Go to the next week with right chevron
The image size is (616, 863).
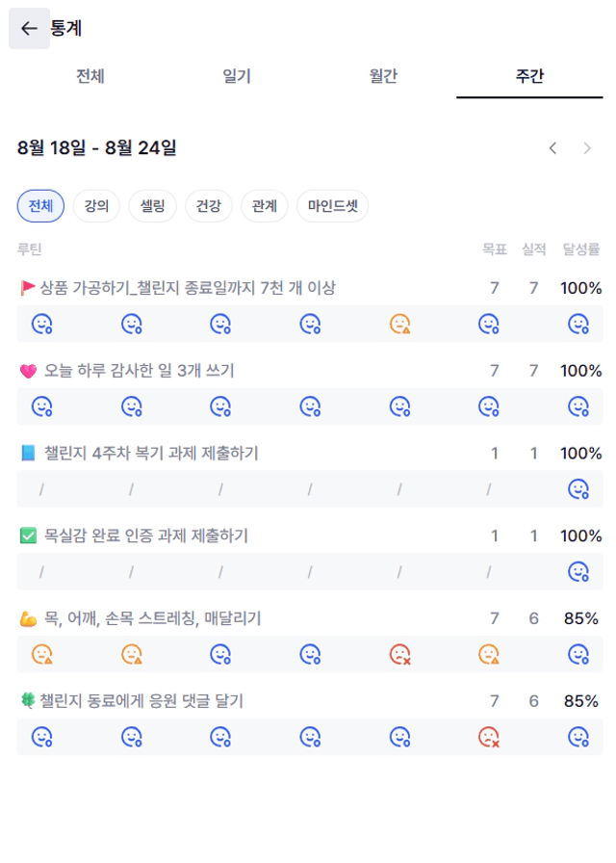point(587,148)
